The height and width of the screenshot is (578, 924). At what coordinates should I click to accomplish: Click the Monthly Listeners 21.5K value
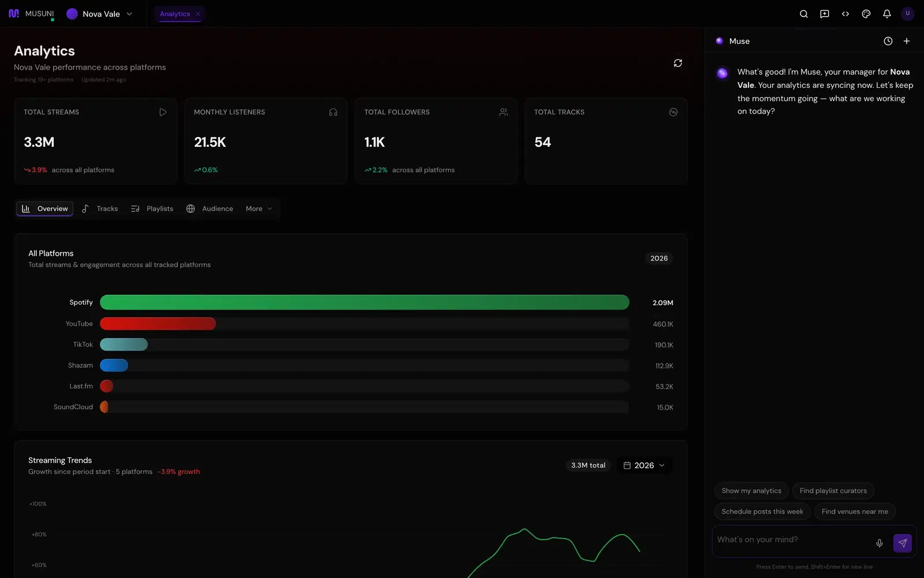tap(210, 142)
